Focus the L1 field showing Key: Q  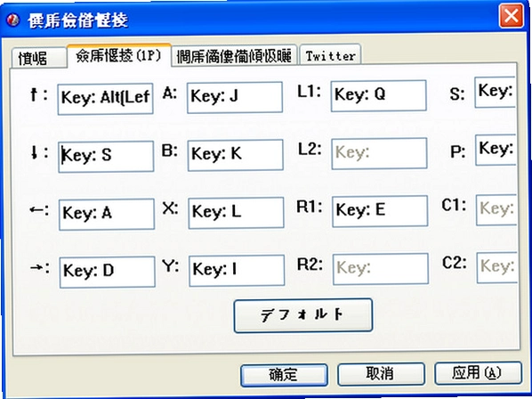pyautogui.click(x=379, y=95)
